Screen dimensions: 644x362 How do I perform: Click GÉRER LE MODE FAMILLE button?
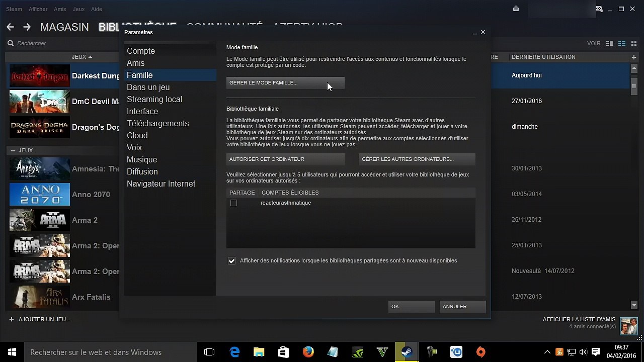[285, 83]
